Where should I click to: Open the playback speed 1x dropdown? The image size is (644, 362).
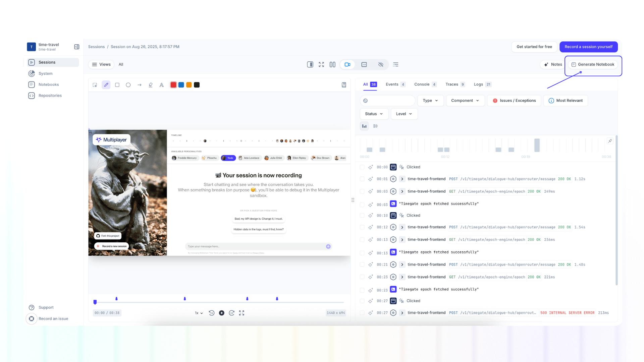tap(198, 313)
